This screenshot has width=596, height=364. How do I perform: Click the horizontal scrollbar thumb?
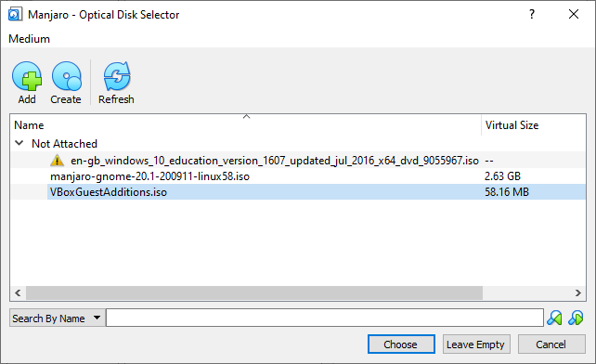254,292
